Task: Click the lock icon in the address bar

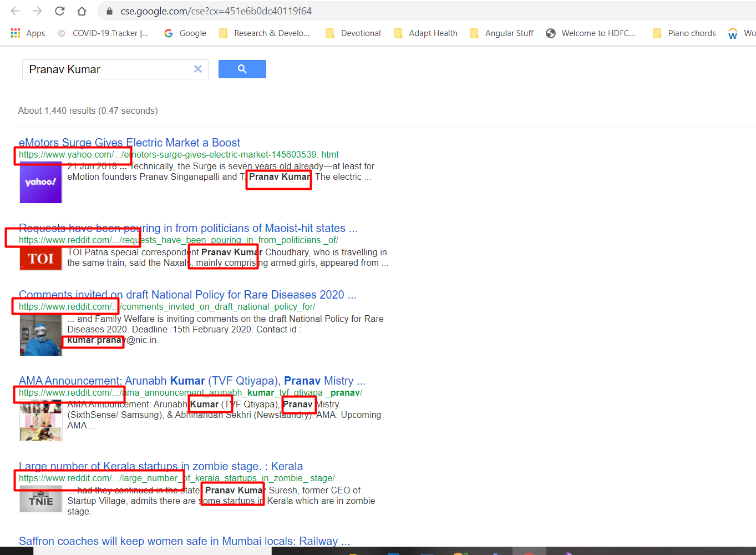Action: tap(109, 11)
